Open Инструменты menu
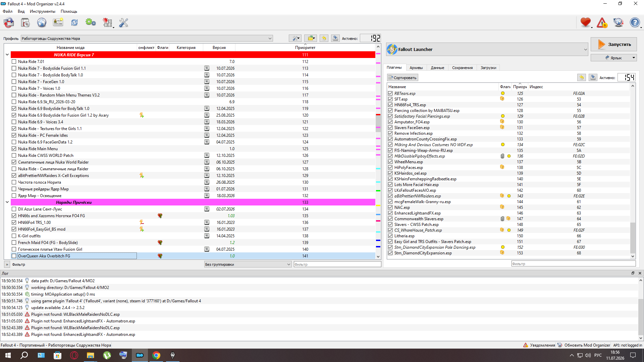 42,11
